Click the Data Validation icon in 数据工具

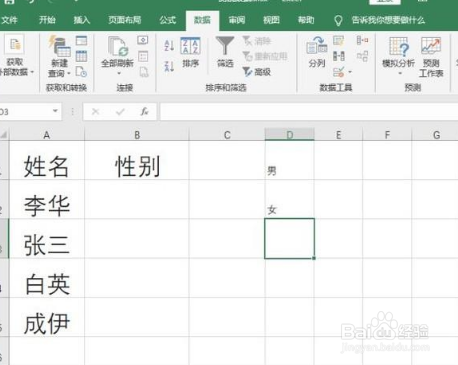point(338,71)
